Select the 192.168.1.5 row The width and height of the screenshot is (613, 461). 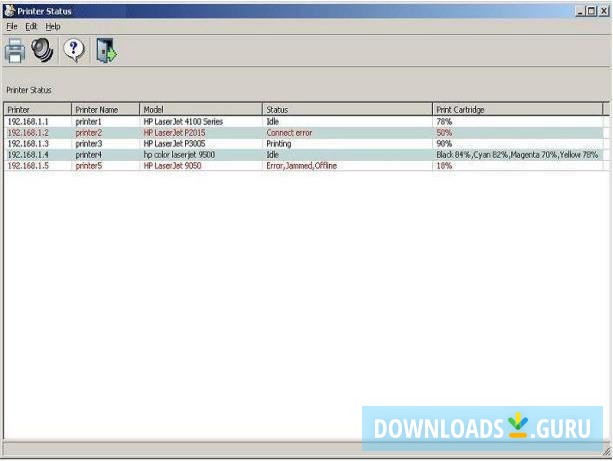tap(304, 165)
